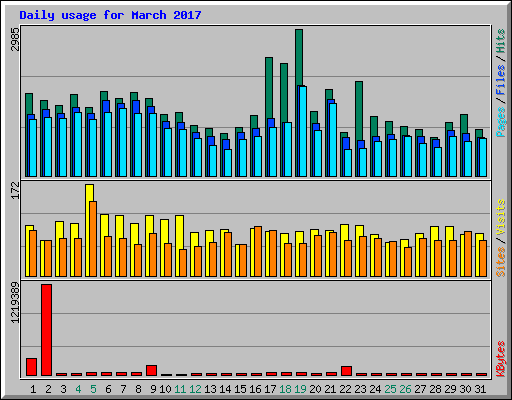Click the 'Files' legend label
Image resolution: width=512 pixels, height=400 pixels.
pyautogui.click(x=501, y=79)
